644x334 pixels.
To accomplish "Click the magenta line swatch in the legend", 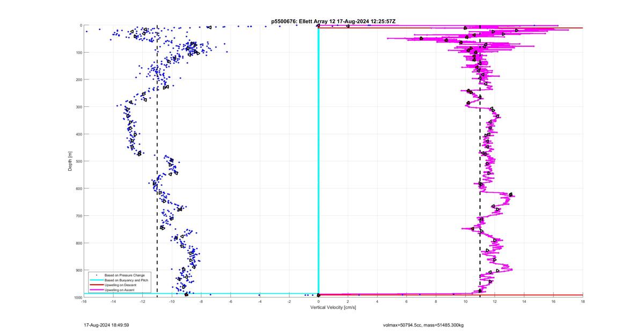I will tap(96, 290).
